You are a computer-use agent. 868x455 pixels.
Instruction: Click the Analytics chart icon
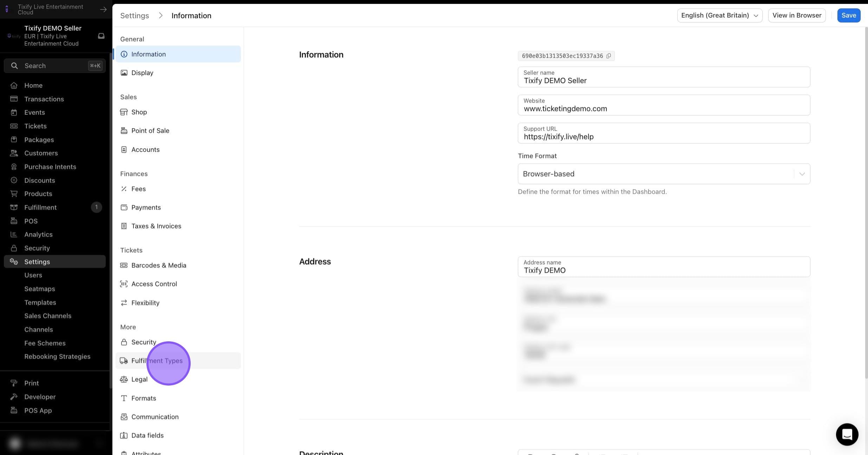point(14,234)
